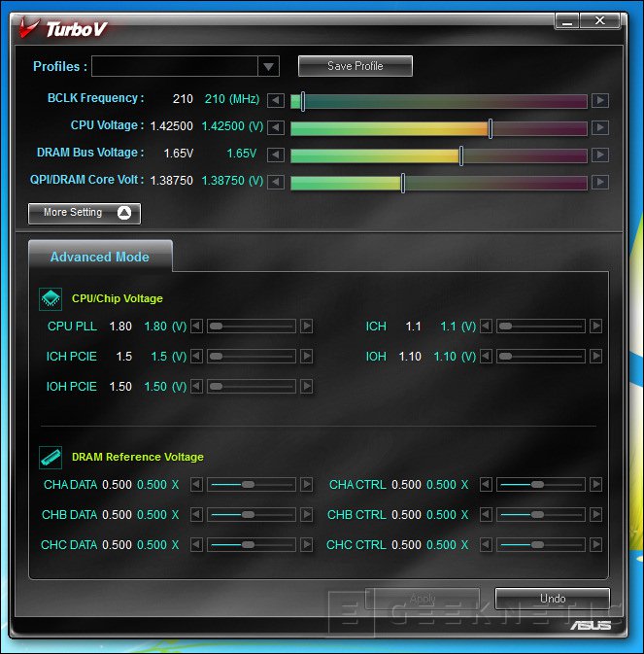Increase CHC DATA reference right arrow
This screenshot has height=654, width=644.
click(x=306, y=545)
